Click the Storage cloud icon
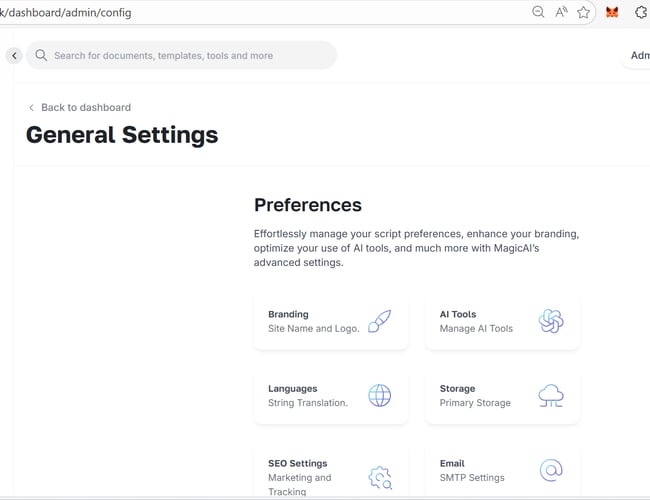 click(551, 395)
